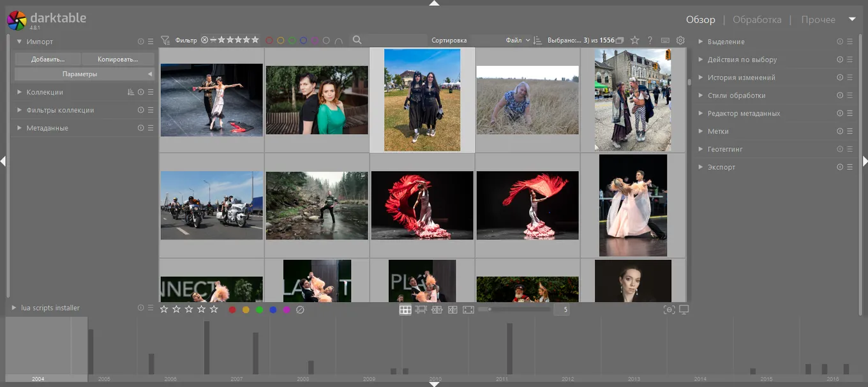Click the search magnifier in filter bar

coord(357,40)
